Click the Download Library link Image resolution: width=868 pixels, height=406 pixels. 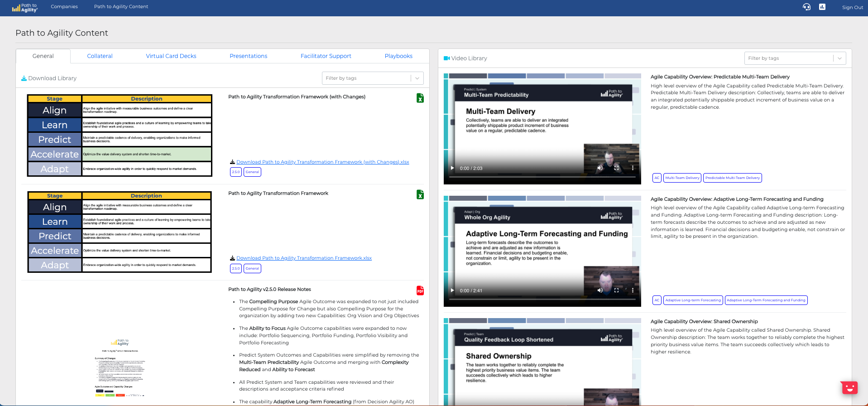(53, 78)
